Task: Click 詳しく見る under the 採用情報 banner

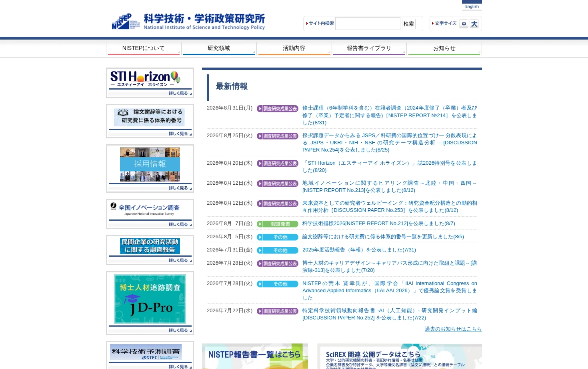Action: click(180, 188)
